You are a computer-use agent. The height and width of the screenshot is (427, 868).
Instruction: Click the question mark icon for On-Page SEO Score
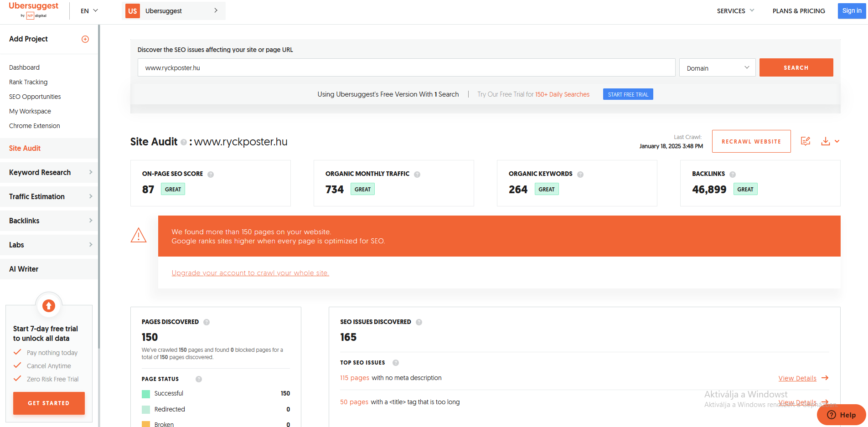coord(211,174)
